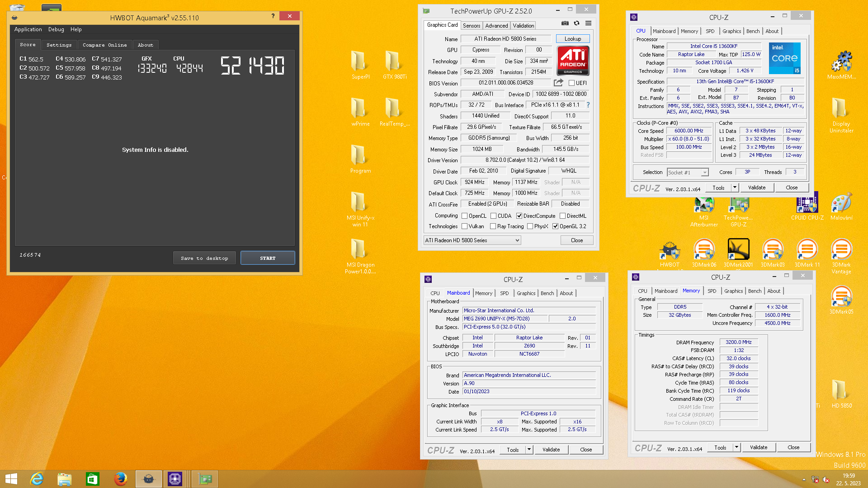
Task: Click the START button in Aquamark
Action: click(x=268, y=258)
